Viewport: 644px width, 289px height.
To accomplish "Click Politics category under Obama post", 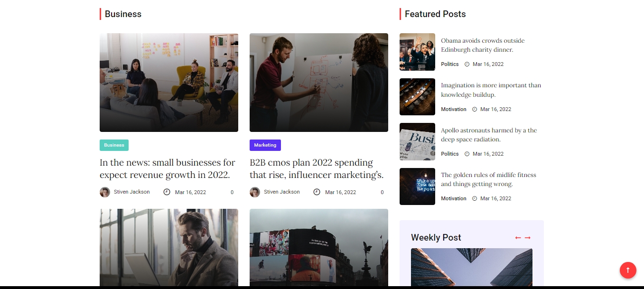I will pos(450,64).
